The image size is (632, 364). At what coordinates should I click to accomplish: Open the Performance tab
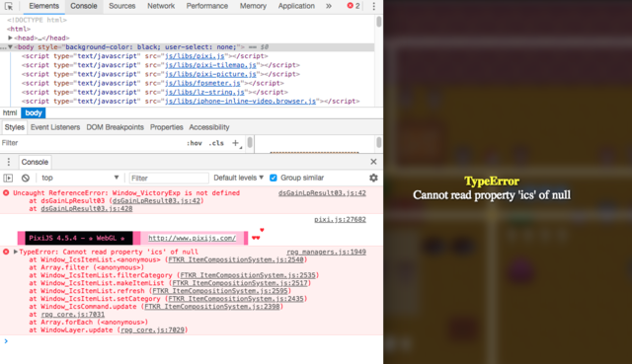tap(207, 6)
